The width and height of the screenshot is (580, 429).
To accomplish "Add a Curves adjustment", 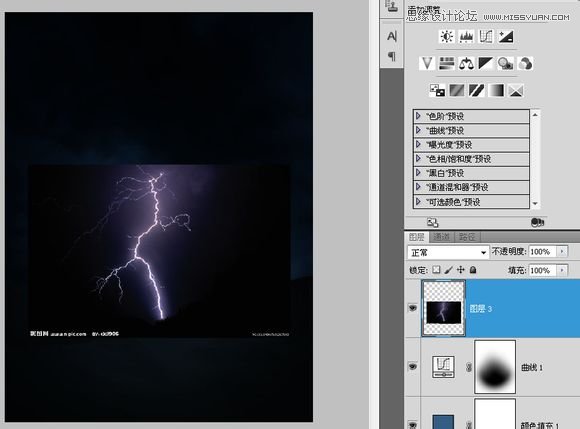I will [x=486, y=37].
